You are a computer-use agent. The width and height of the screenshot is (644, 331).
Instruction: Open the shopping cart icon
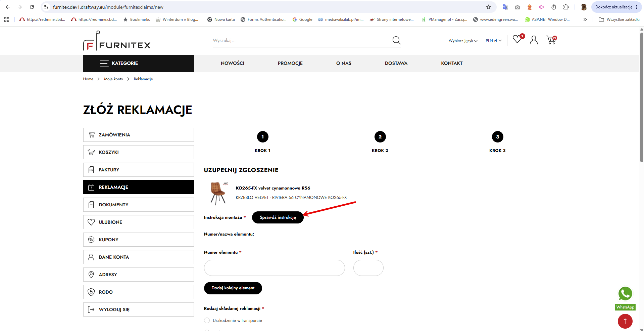[551, 40]
